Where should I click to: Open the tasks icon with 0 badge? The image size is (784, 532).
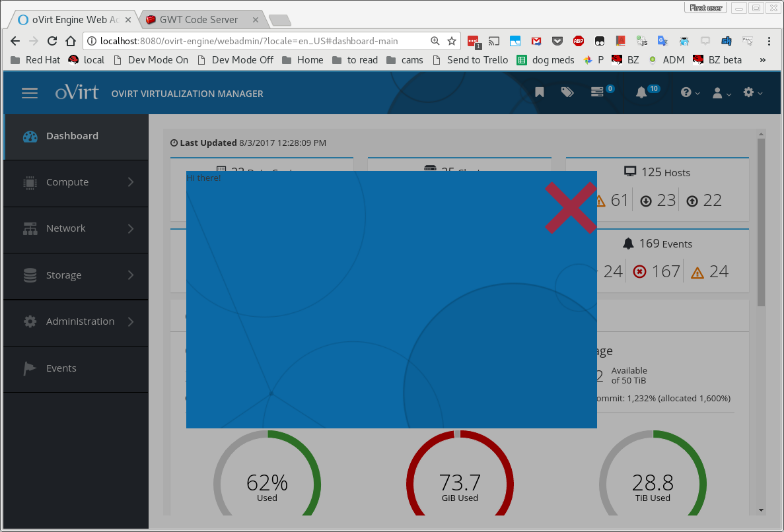[x=598, y=93]
